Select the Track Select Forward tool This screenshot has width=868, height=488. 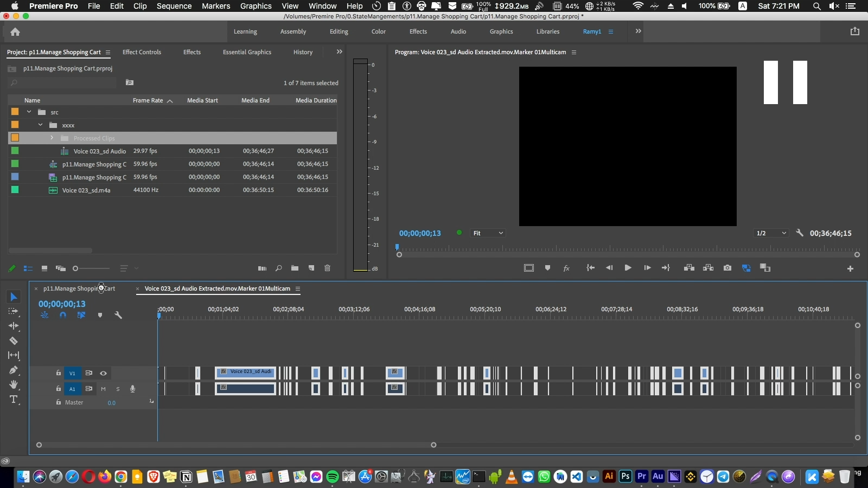click(x=14, y=311)
